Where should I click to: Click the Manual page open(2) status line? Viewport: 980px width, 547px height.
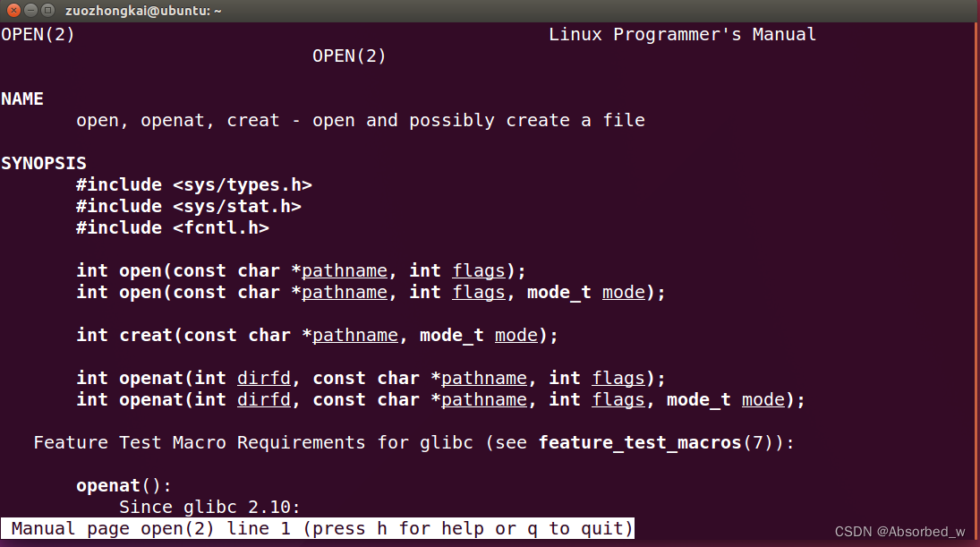(318, 529)
